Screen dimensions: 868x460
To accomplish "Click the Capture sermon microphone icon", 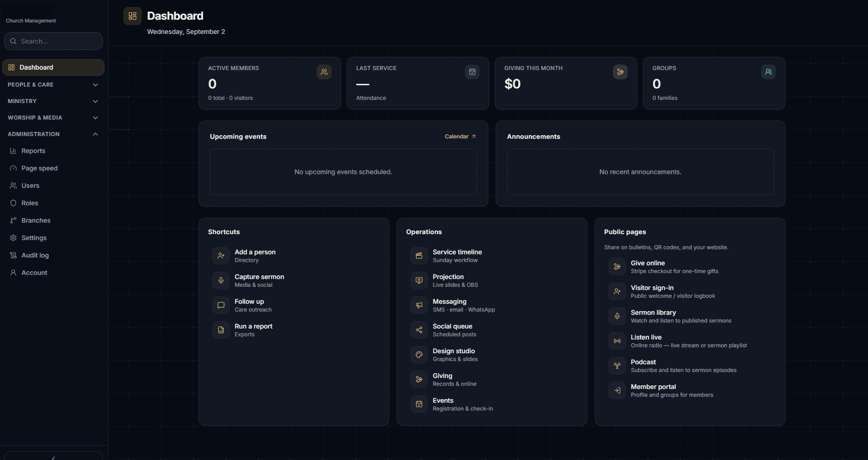I will coord(221,280).
